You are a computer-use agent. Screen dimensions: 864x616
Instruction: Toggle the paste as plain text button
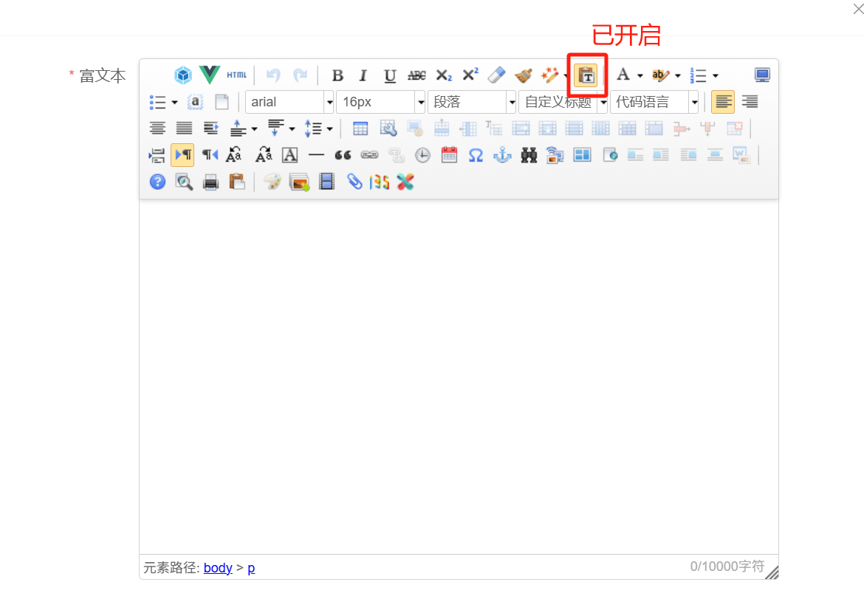586,75
